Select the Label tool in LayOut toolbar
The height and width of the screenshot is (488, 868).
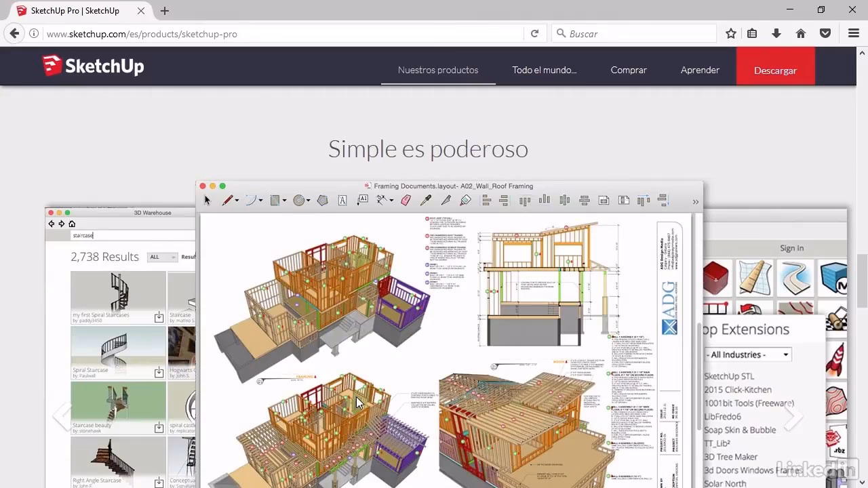[361, 200]
